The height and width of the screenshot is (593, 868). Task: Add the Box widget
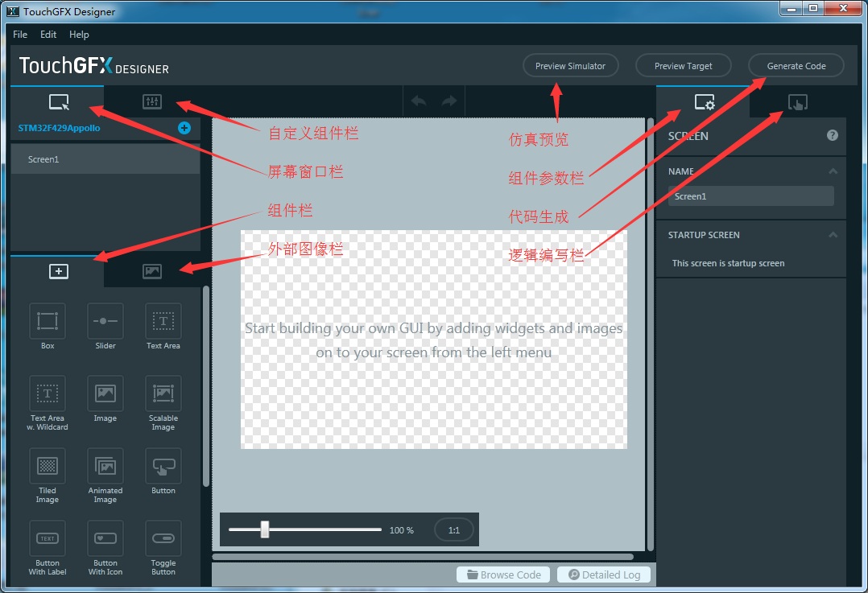47,321
